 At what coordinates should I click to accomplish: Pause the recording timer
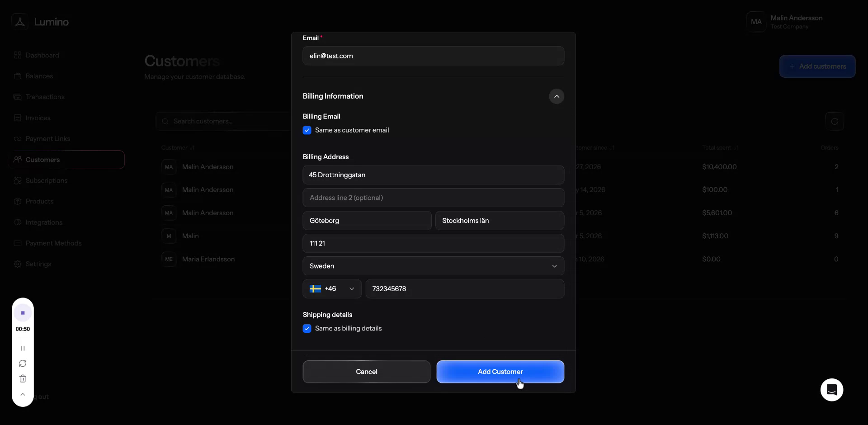click(23, 348)
